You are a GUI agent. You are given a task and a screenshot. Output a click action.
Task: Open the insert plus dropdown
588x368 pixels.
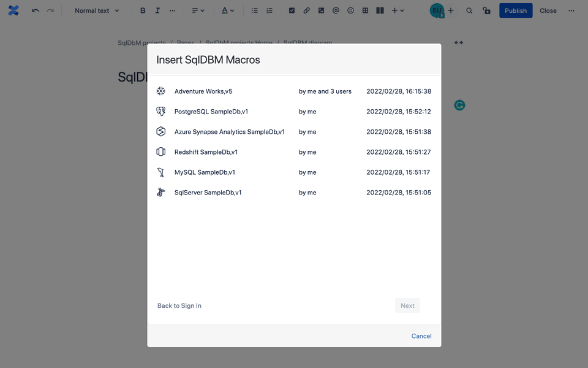pos(398,10)
